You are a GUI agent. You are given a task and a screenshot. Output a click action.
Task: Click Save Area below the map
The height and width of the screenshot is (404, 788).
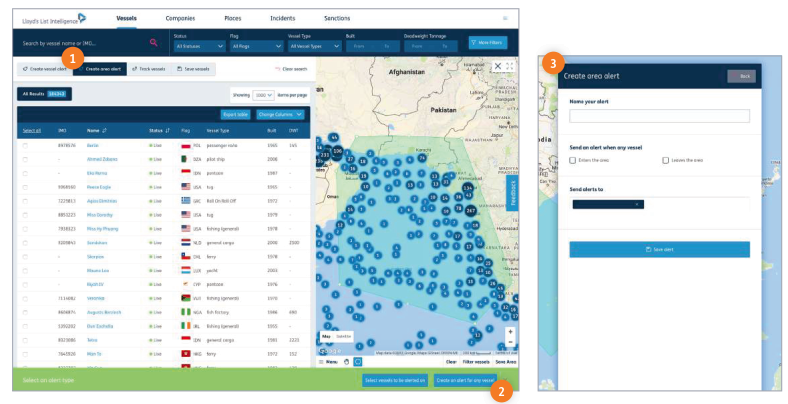click(506, 362)
